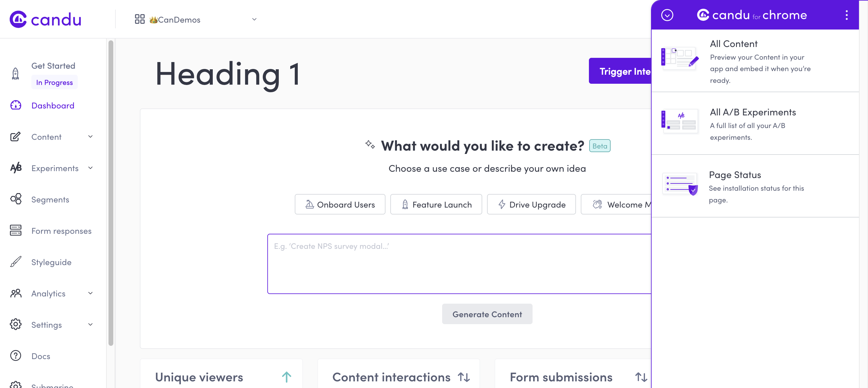Viewport: 868px width, 388px height.
Task: Click the Settings gear icon in the sidebar
Action: (x=15, y=324)
